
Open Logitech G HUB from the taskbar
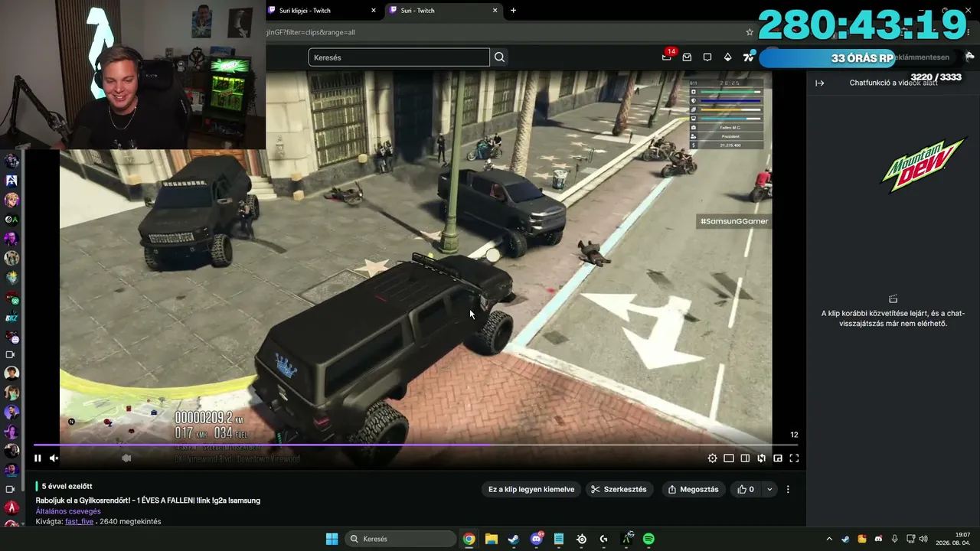click(x=604, y=539)
